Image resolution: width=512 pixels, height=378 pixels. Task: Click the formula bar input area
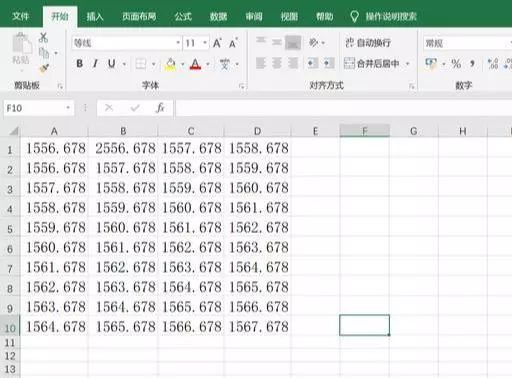coord(344,108)
